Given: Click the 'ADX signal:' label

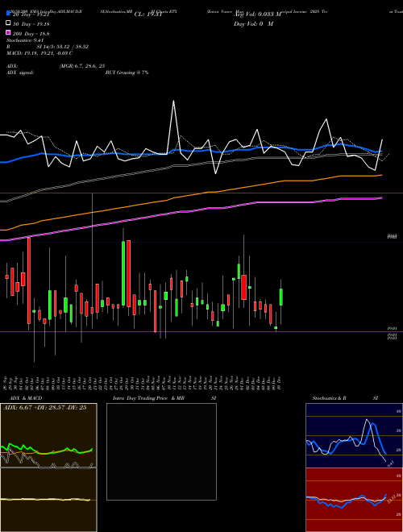Looking at the screenshot, I should coord(20,73).
